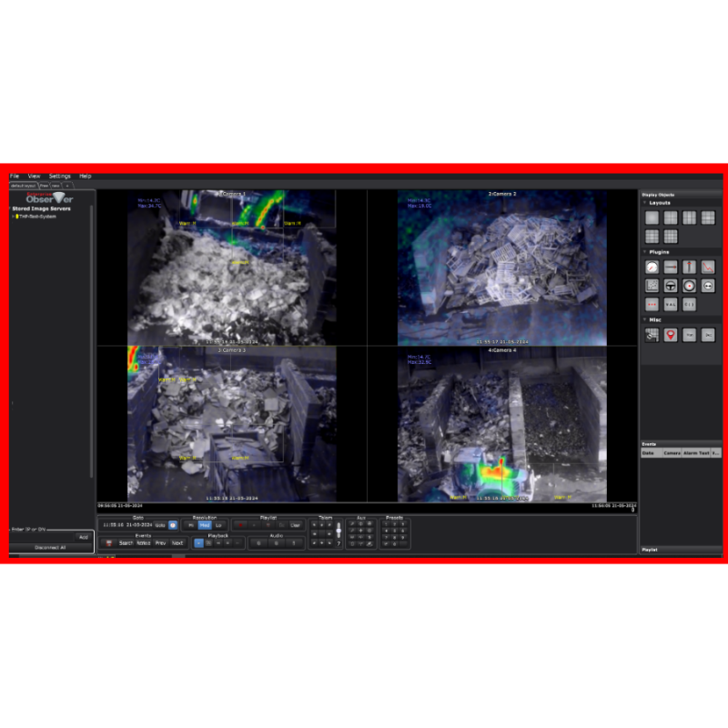Select the VAL plugin icon

pyautogui.click(x=671, y=304)
